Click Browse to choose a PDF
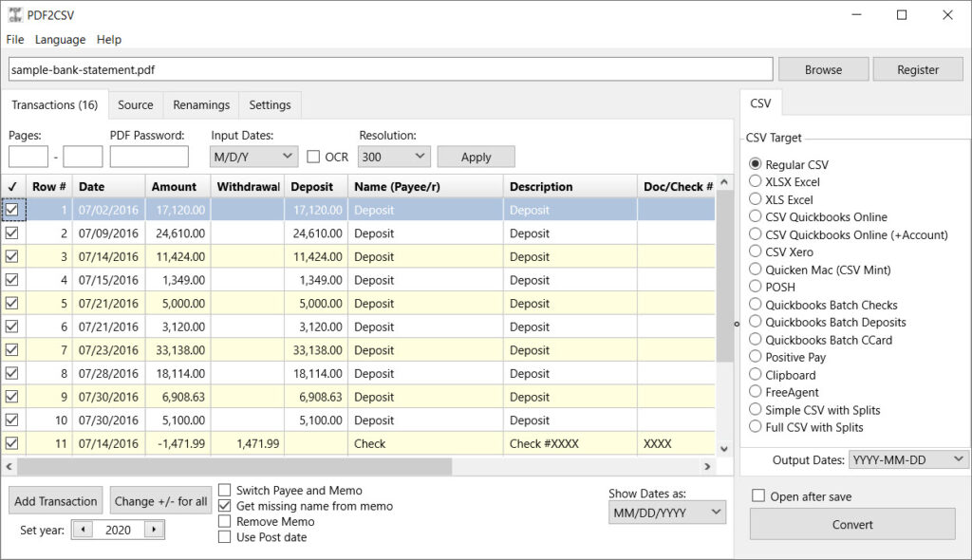The height and width of the screenshot is (560, 972). (822, 68)
